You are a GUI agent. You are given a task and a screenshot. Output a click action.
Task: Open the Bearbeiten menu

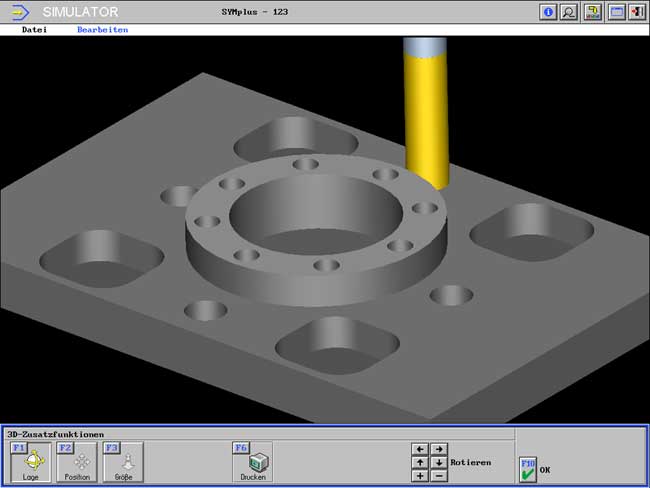(x=102, y=30)
